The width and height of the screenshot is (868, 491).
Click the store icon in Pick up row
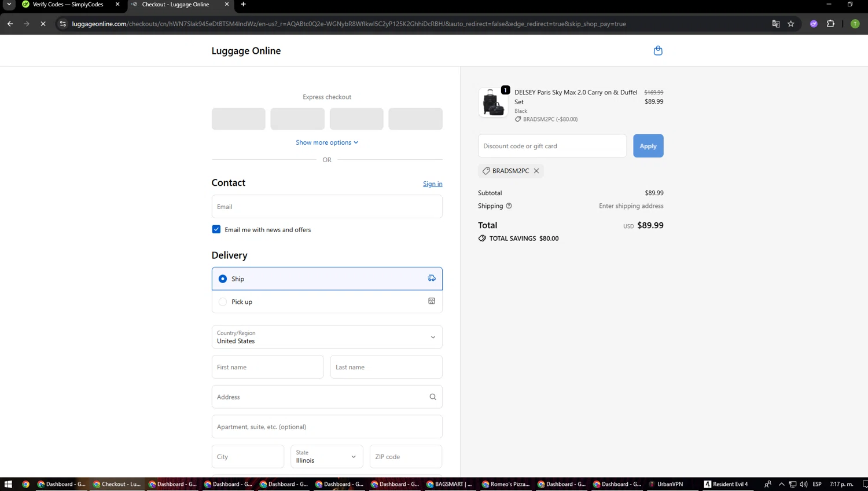pyautogui.click(x=432, y=301)
